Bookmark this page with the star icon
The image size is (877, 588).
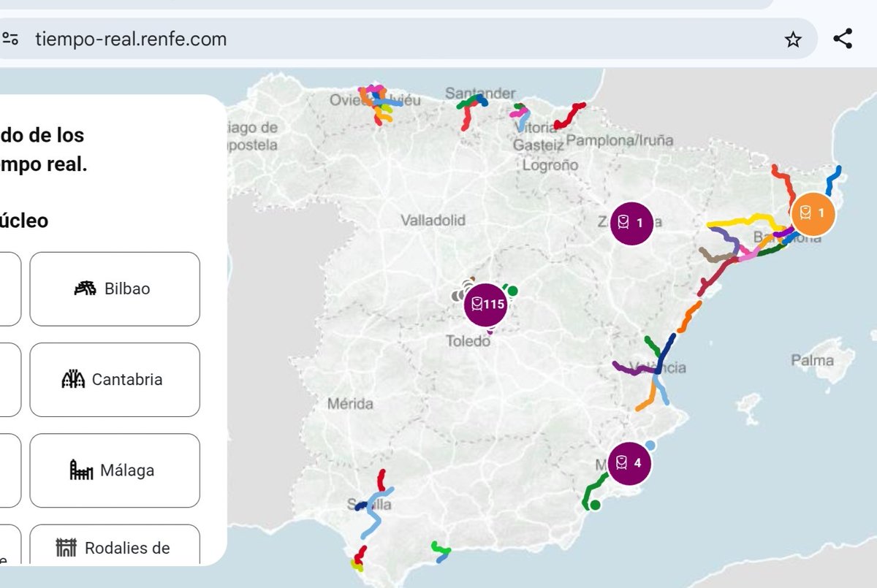click(793, 39)
